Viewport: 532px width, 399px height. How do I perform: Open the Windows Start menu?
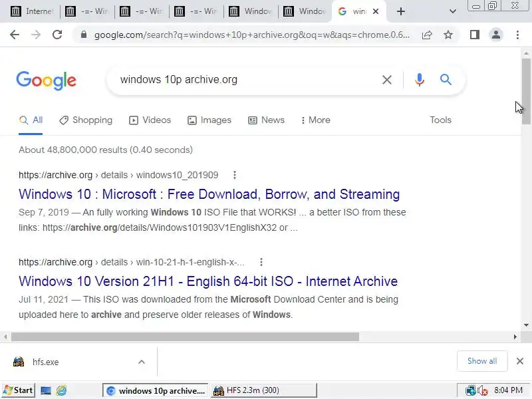[x=19, y=390]
